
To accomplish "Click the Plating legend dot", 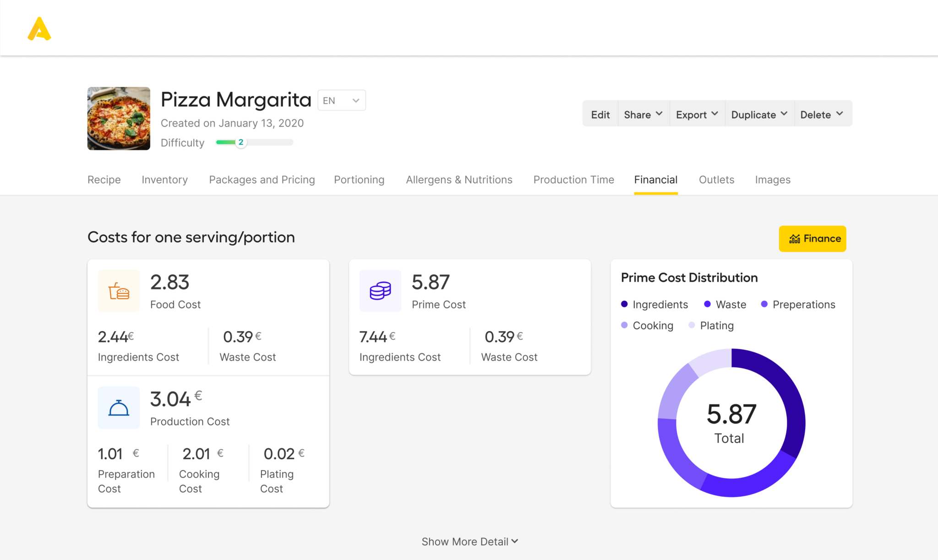I will pyautogui.click(x=692, y=325).
